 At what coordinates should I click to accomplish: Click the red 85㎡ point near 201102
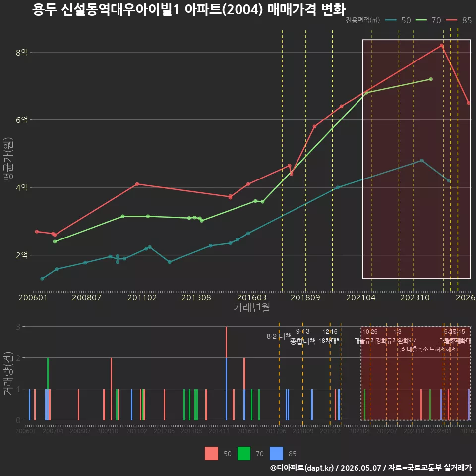137,184
